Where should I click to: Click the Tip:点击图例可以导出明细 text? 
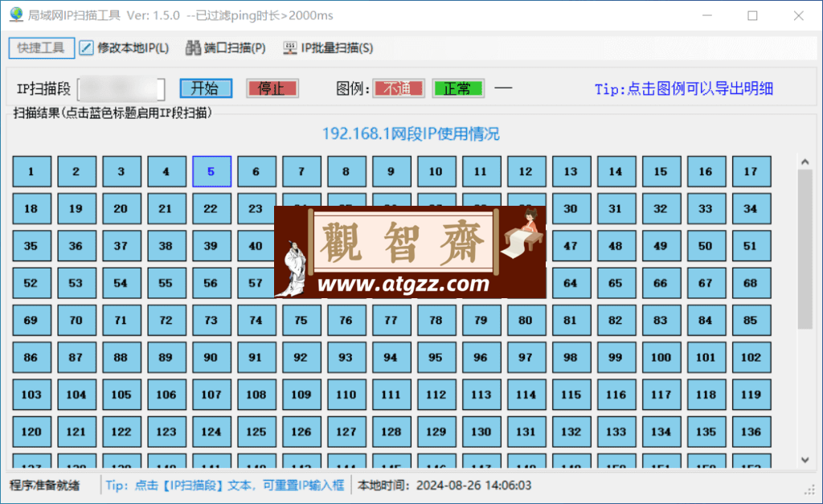(x=684, y=88)
